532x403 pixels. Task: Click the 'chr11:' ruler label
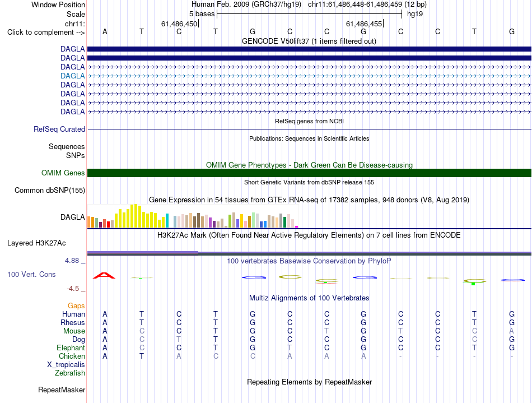74,24
